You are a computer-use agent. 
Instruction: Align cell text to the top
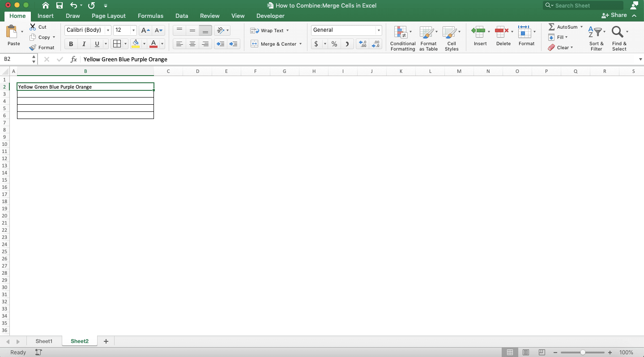pyautogui.click(x=179, y=30)
